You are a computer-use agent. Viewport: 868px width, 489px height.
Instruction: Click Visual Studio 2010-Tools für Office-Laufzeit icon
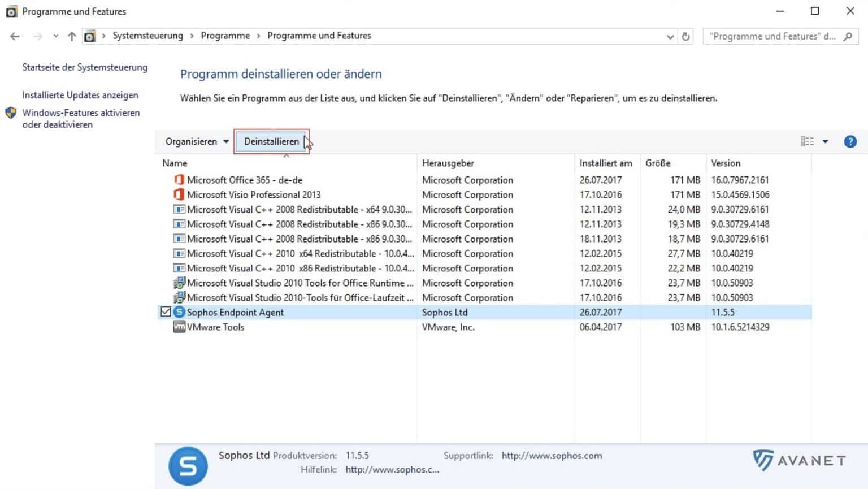(x=179, y=297)
